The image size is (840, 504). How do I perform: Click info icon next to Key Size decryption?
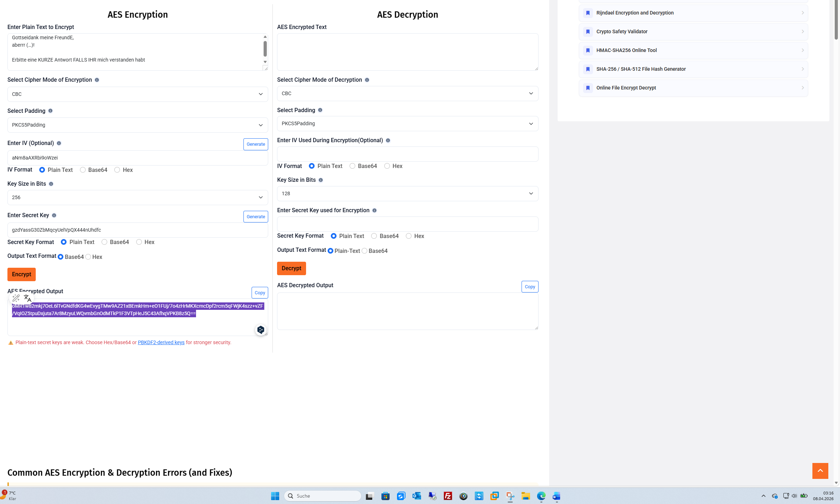(321, 180)
